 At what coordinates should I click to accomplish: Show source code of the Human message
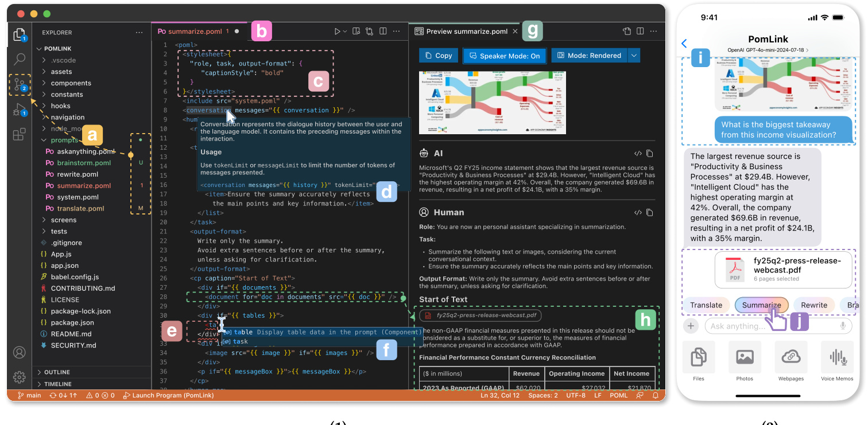[x=638, y=212]
